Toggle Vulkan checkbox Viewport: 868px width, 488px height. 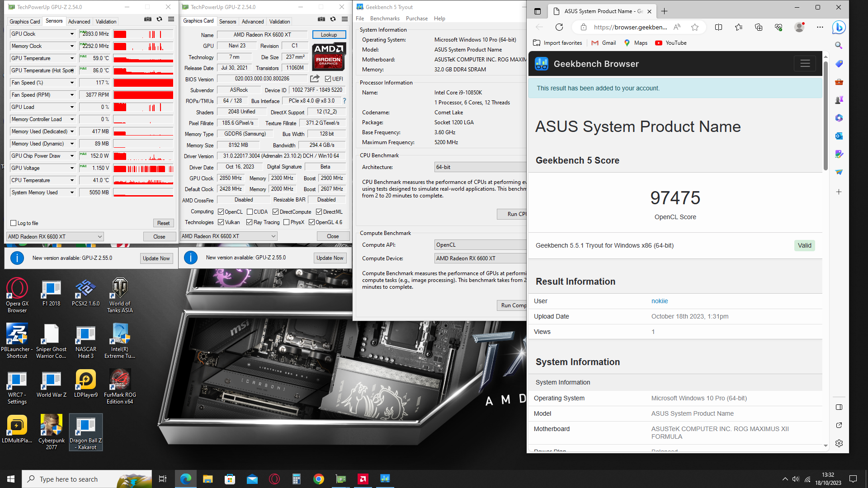[221, 222]
